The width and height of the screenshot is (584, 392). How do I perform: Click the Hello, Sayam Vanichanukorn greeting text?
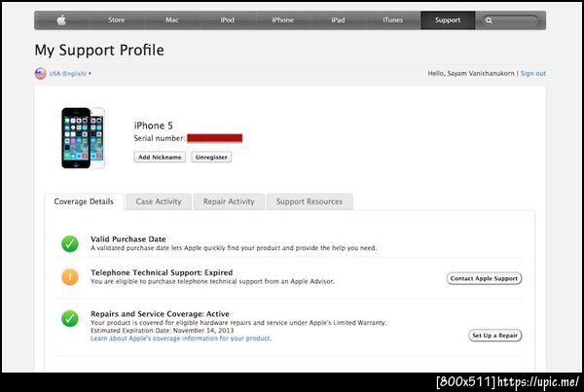pos(471,73)
